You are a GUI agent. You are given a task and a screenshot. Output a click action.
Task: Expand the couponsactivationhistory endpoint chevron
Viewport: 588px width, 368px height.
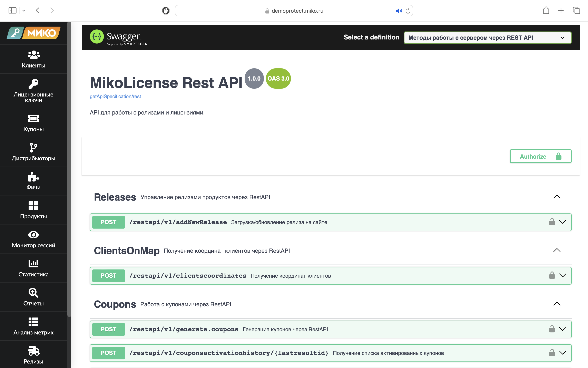(563, 352)
